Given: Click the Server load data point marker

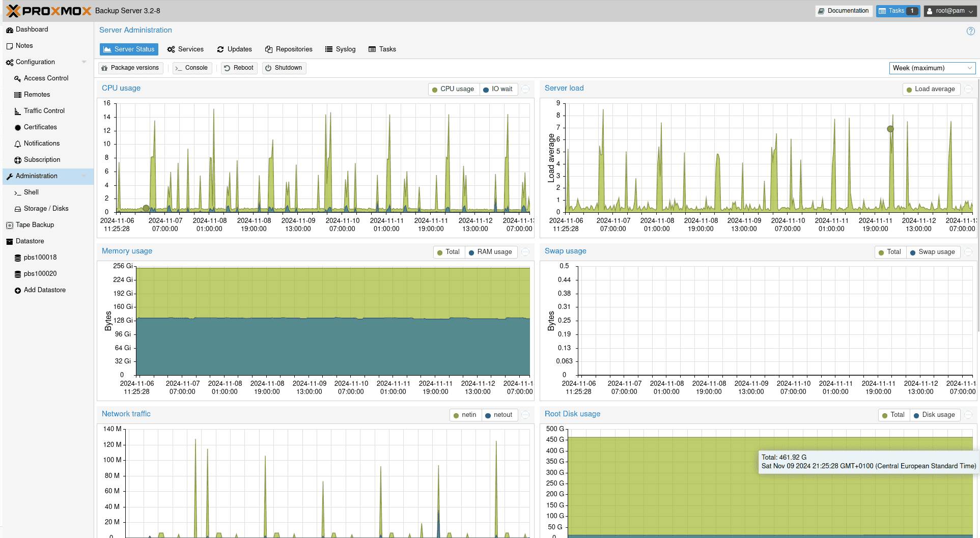Looking at the screenshot, I should (890, 129).
